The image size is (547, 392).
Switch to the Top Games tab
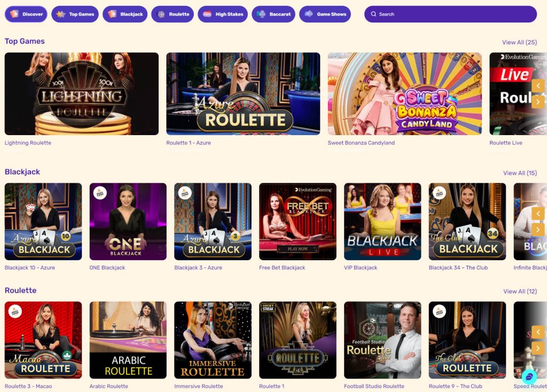pyautogui.click(x=75, y=14)
